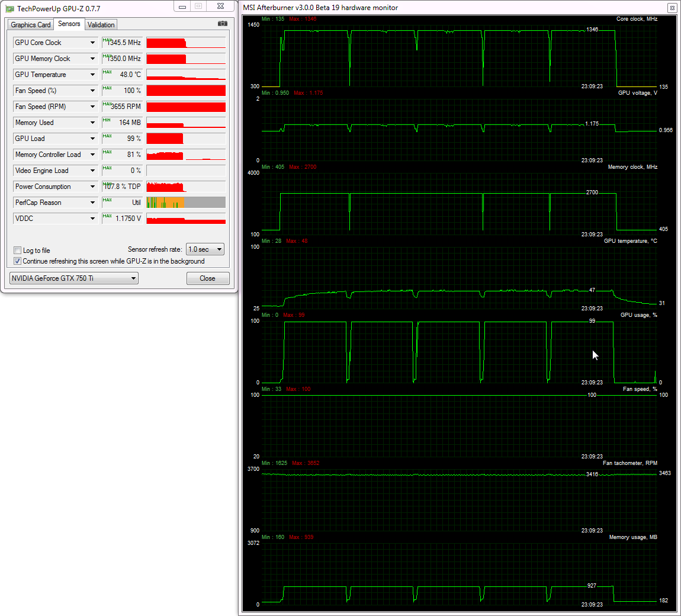
Task: Click the Fan speed, % graph in Afterburner
Action: [x=459, y=426]
